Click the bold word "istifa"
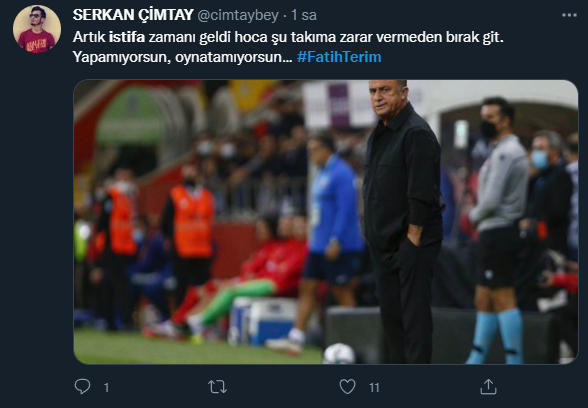Screen dimensions: 588x408 pos(127,37)
